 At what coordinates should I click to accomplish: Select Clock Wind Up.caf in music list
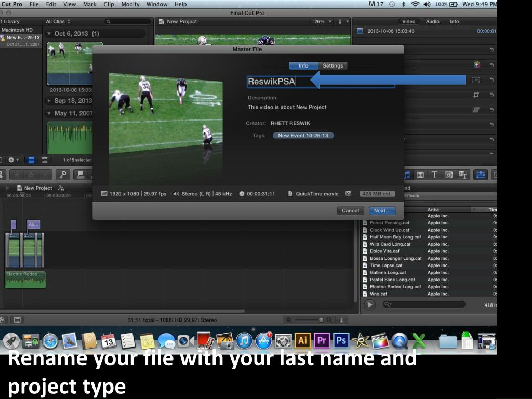coord(390,230)
